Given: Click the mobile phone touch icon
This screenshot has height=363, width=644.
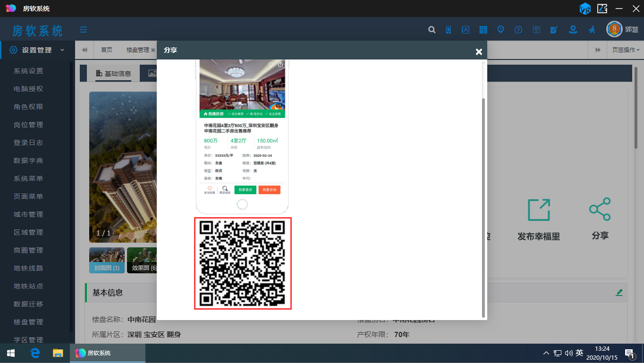Looking at the screenshot, I should coord(449,30).
